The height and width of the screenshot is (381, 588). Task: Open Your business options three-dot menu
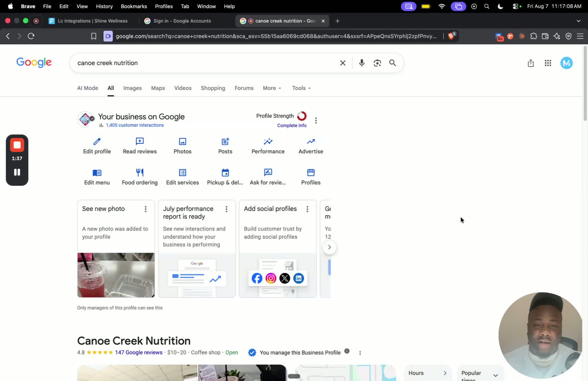pyautogui.click(x=316, y=121)
